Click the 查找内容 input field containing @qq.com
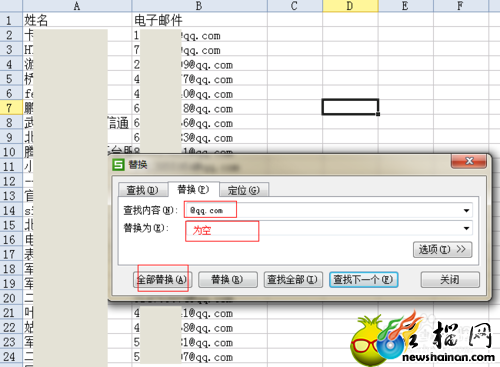Viewport: 500px width, 367px height. (x=328, y=210)
